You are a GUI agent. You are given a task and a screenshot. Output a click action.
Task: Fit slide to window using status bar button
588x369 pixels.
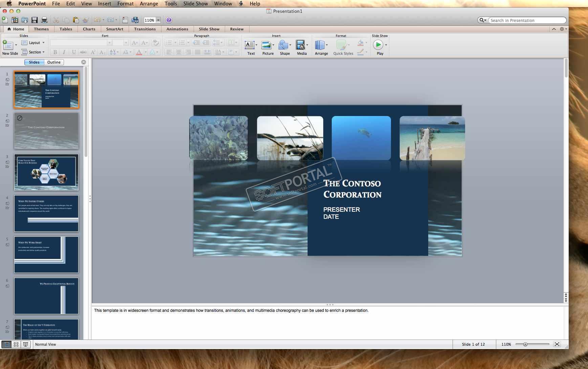coord(557,344)
